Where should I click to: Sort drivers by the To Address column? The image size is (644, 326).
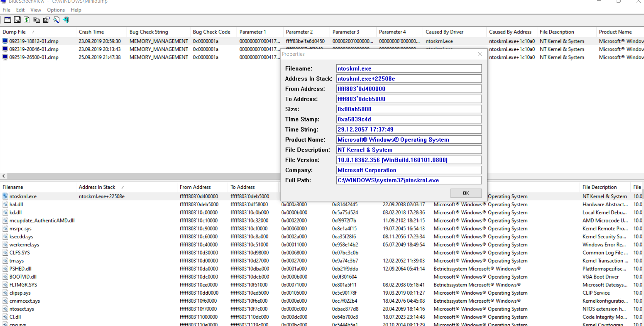coord(253,187)
